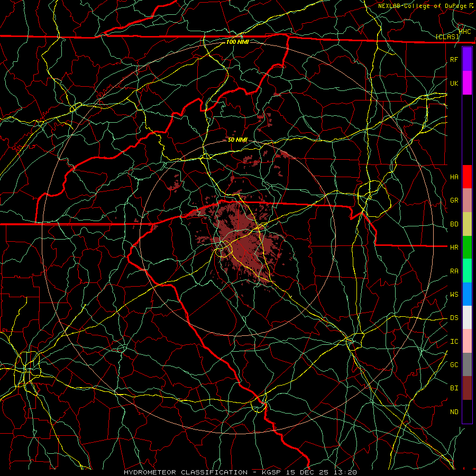Click the 50 NMI range ring label
The height and width of the screenshot is (476, 476).
tap(237, 140)
